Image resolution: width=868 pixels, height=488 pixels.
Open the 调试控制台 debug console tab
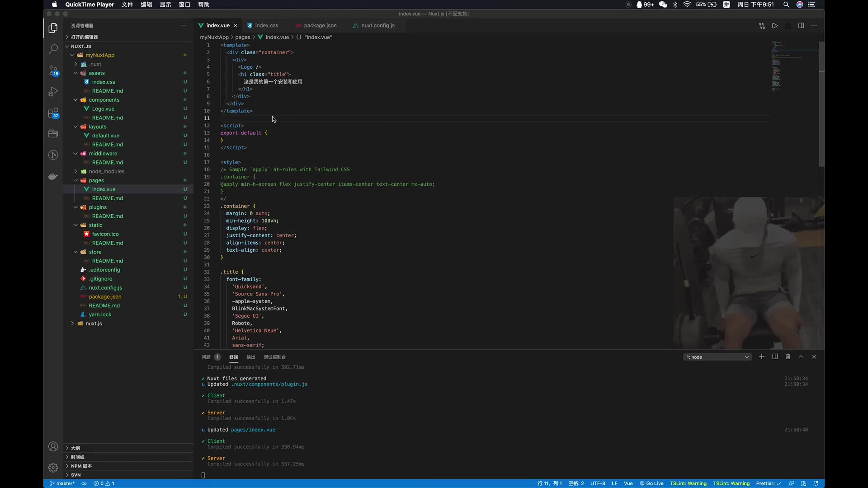coord(274,357)
